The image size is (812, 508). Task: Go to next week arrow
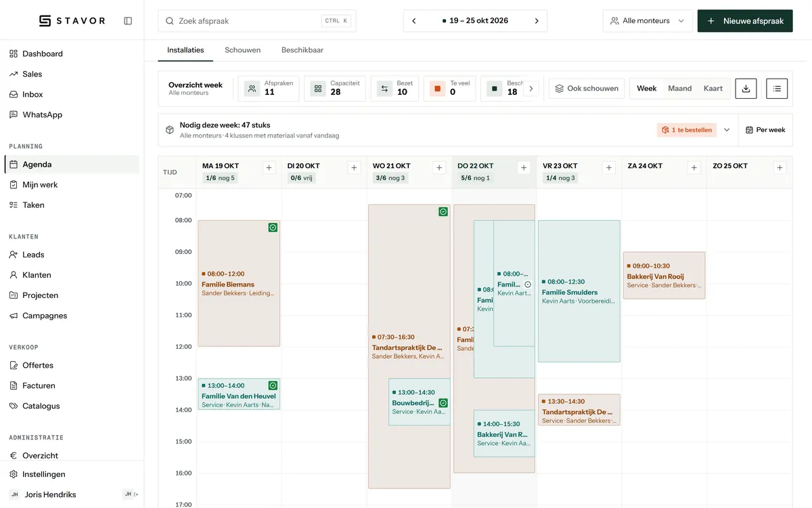tap(537, 21)
